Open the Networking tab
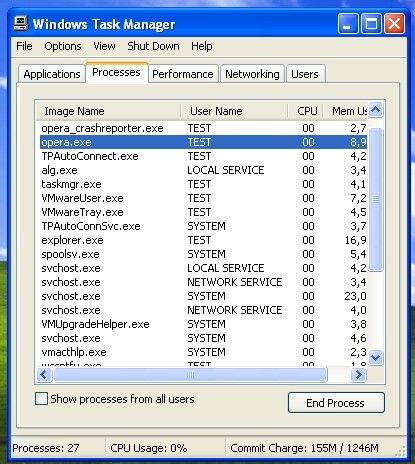Viewport: 415px width, 464px height. point(252,74)
